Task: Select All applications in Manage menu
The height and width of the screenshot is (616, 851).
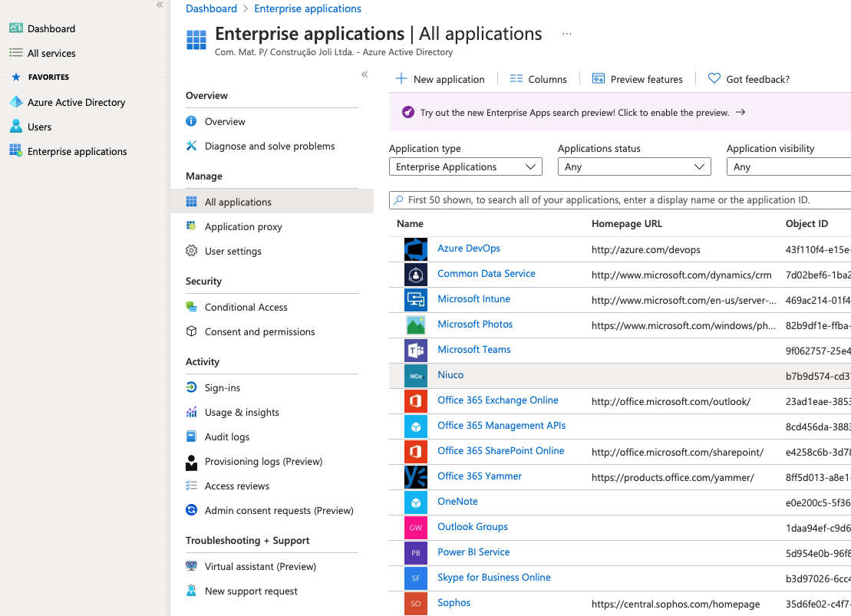Action: (272, 201)
